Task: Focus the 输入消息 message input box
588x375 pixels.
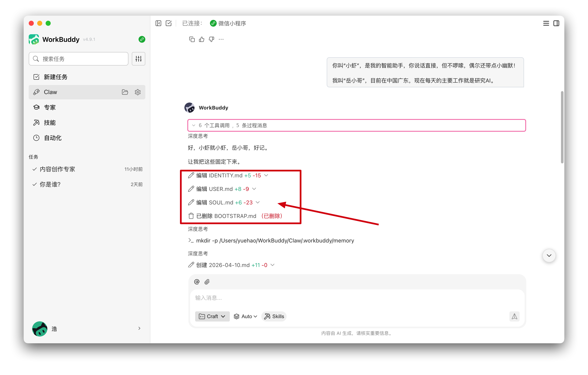Action: pos(357,298)
